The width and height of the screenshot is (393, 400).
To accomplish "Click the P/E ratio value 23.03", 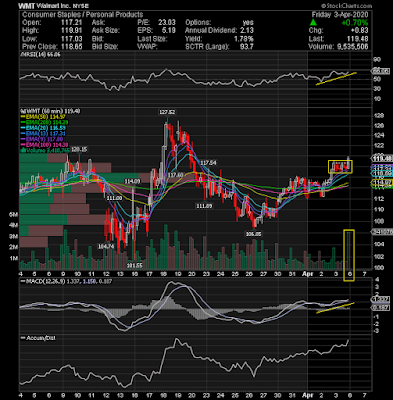I will coord(166,23).
